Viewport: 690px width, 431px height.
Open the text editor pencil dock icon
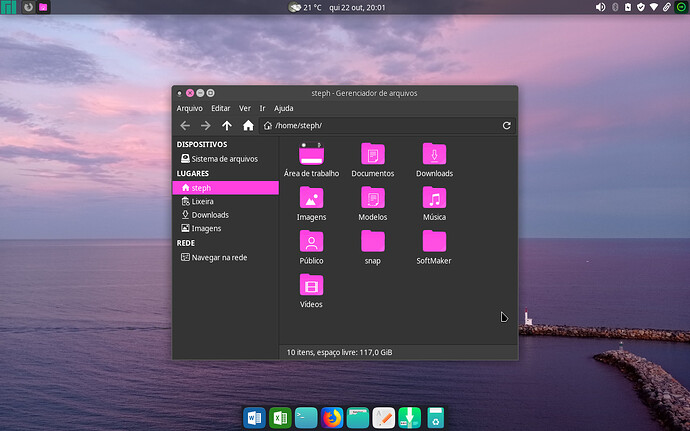point(384,417)
